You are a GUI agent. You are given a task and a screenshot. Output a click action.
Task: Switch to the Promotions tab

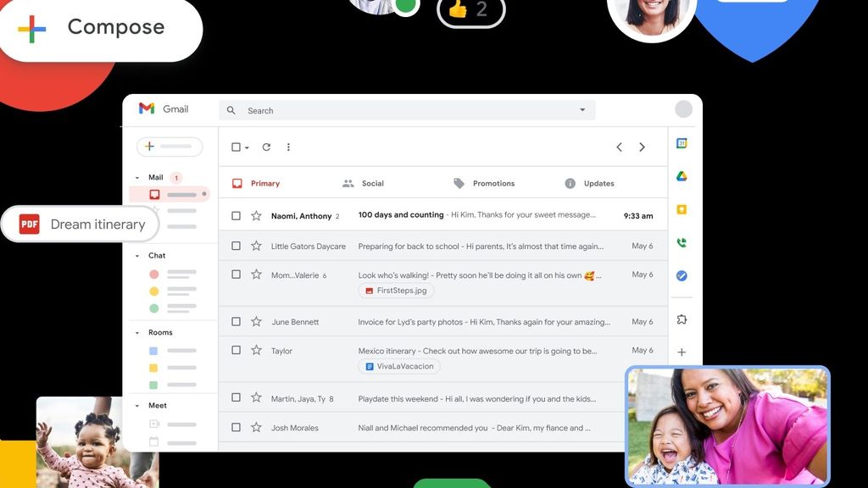pos(484,183)
